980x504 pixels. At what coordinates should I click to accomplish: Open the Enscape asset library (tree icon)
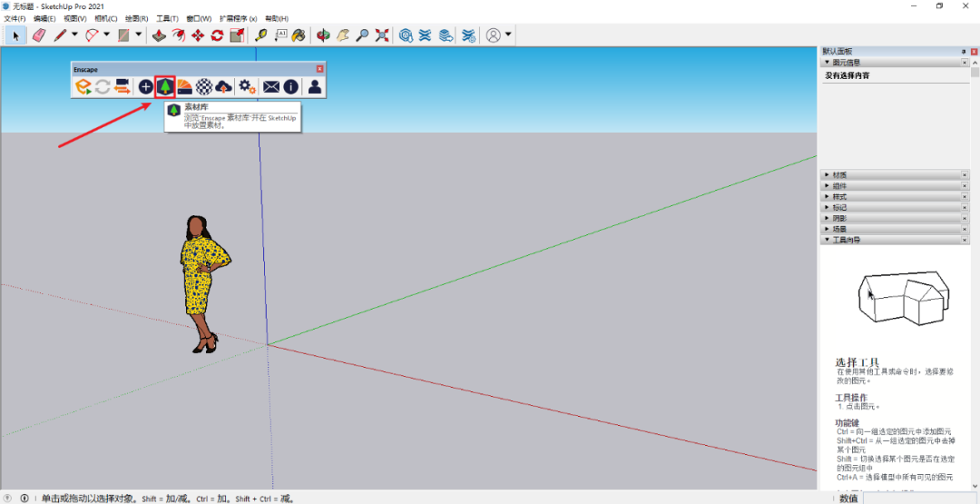[164, 87]
